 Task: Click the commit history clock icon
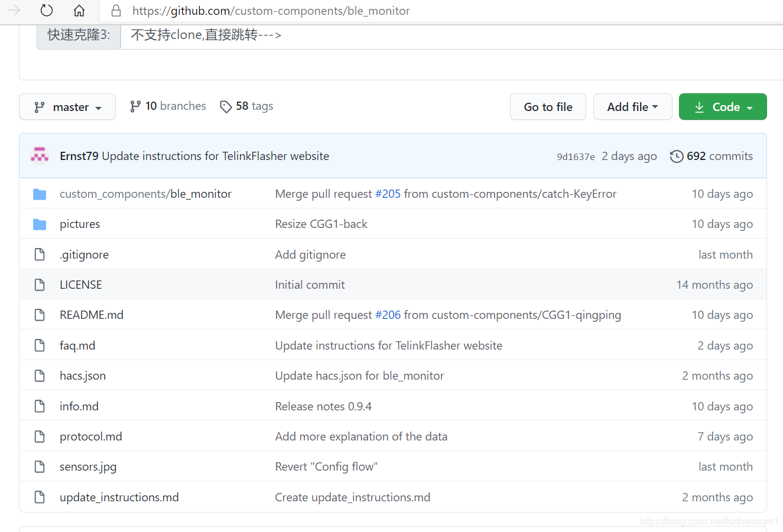coord(677,156)
